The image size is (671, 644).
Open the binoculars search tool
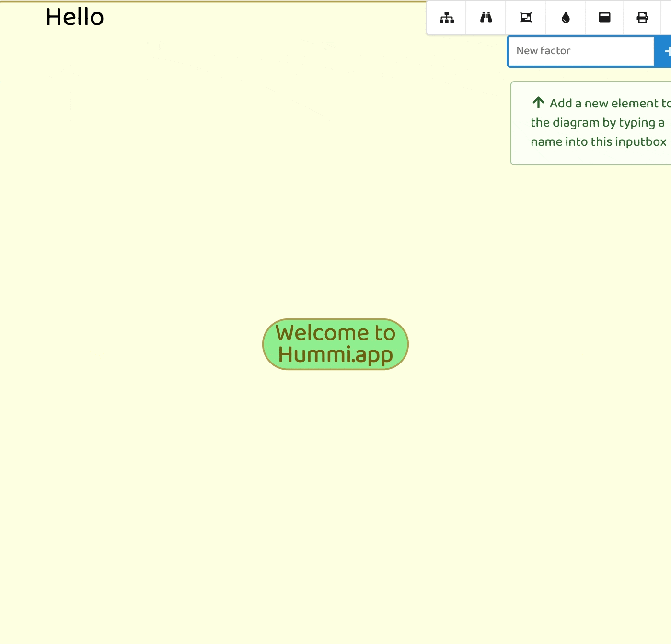(x=486, y=18)
